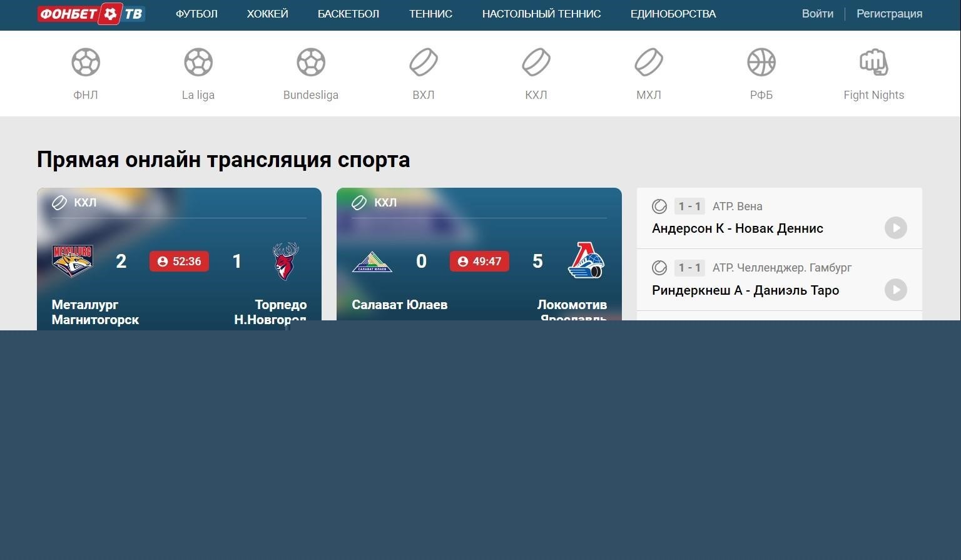Click the 1 - 1 score of Гамбург match

coord(689,268)
